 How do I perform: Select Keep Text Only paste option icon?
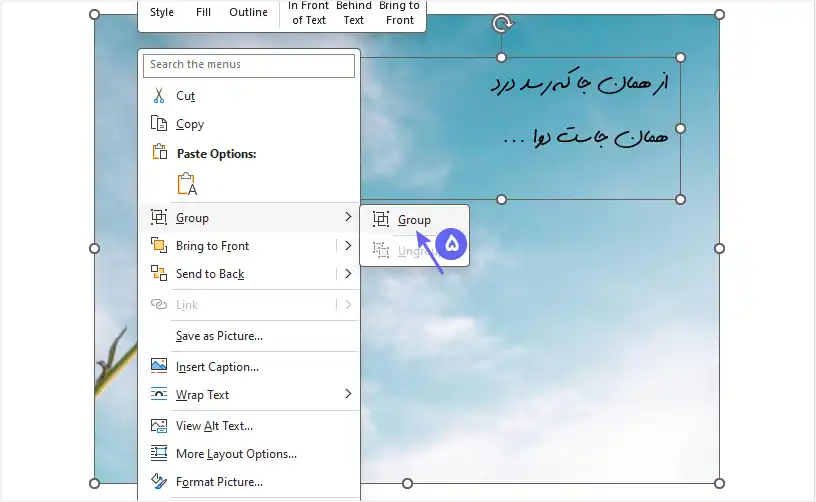tap(187, 184)
